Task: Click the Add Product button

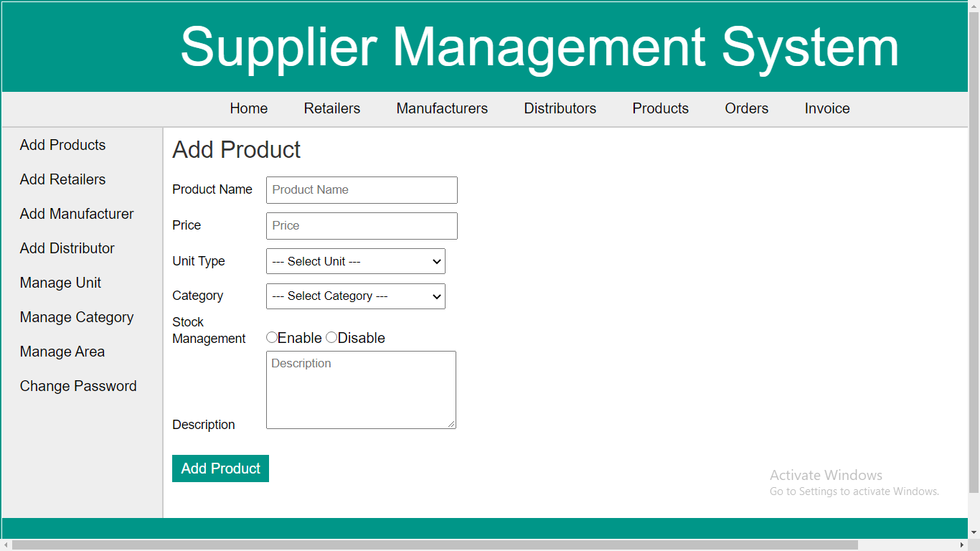Action: point(220,468)
